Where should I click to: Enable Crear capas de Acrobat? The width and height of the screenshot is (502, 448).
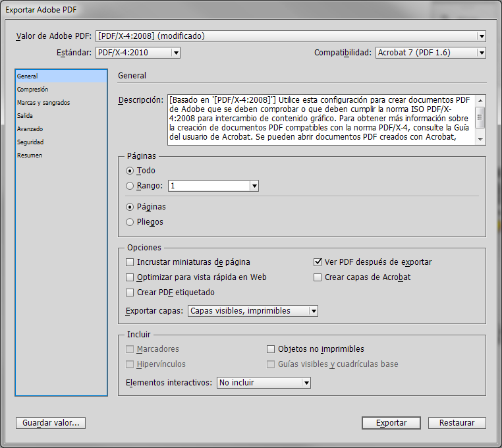click(x=318, y=277)
